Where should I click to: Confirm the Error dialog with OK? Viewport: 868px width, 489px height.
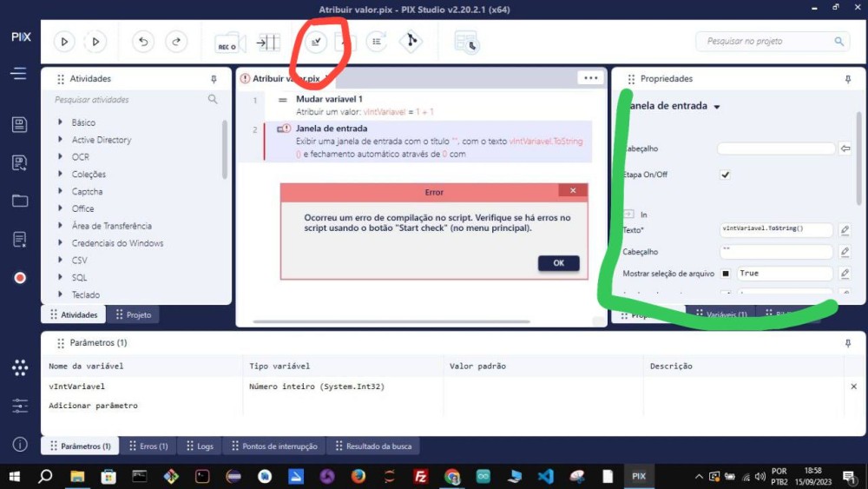[x=558, y=263]
